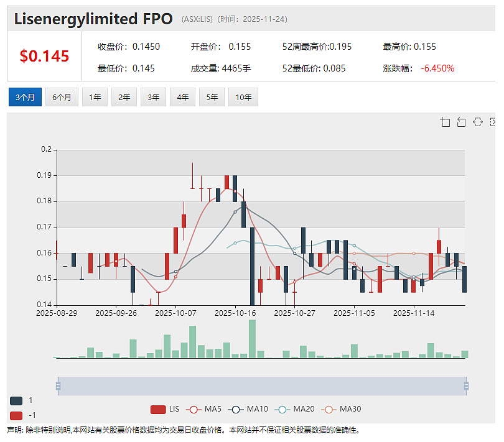Click the 0.14 y-axis label
Viewport: 504px width, 442px height.
44,305
